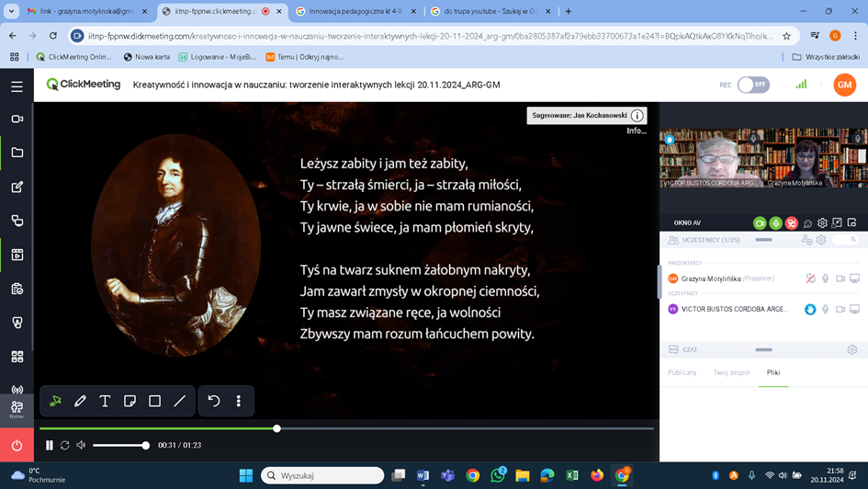Open the tab search dropdown arrow

[11, 11]
